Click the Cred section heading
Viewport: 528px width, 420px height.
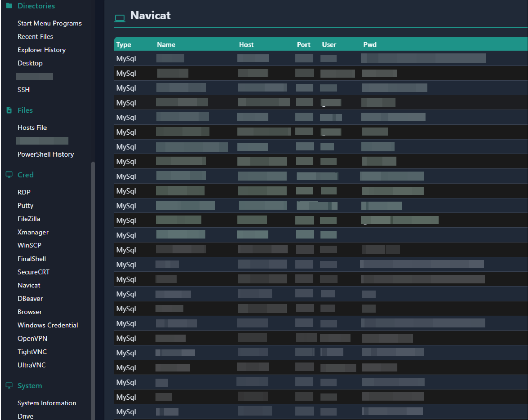coord(25,175)
